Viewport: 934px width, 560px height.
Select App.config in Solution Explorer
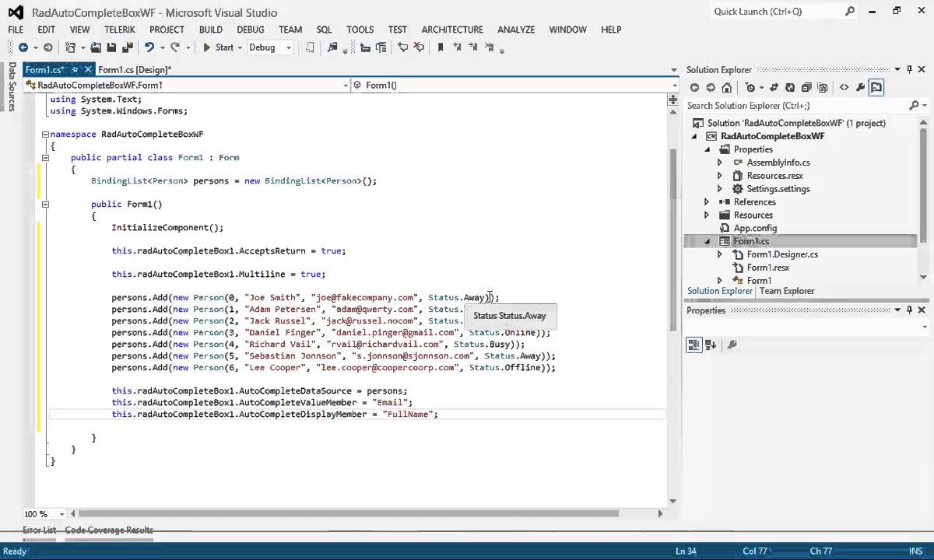[x=755, y=228]
